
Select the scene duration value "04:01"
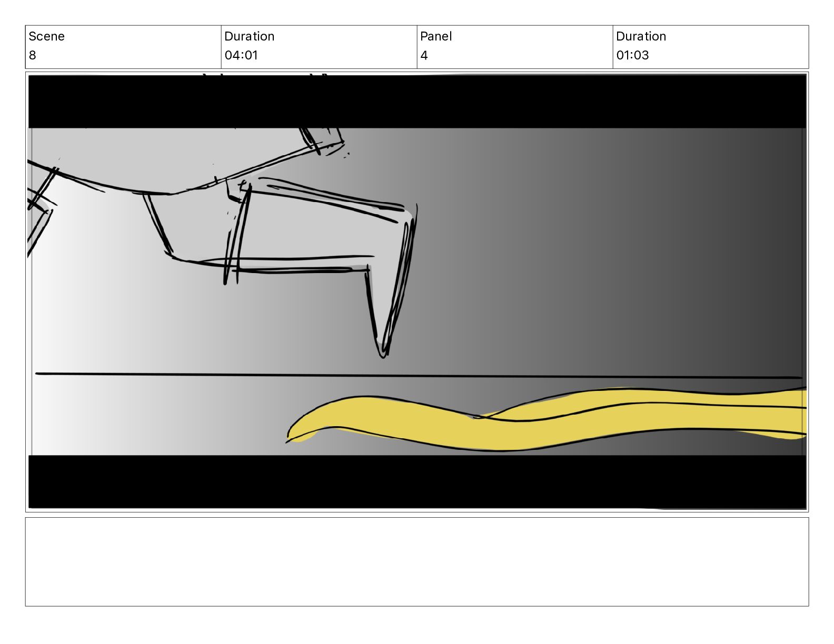coord(241,55)
